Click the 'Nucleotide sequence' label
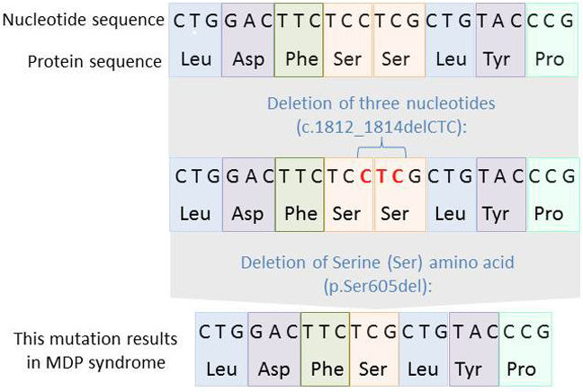583x392 pixels. click(82, 19)
